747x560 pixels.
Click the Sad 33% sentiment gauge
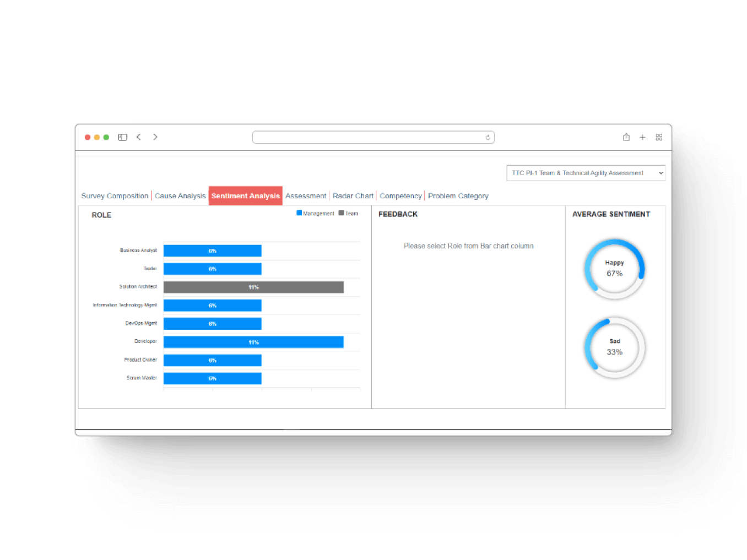(615, 347)
